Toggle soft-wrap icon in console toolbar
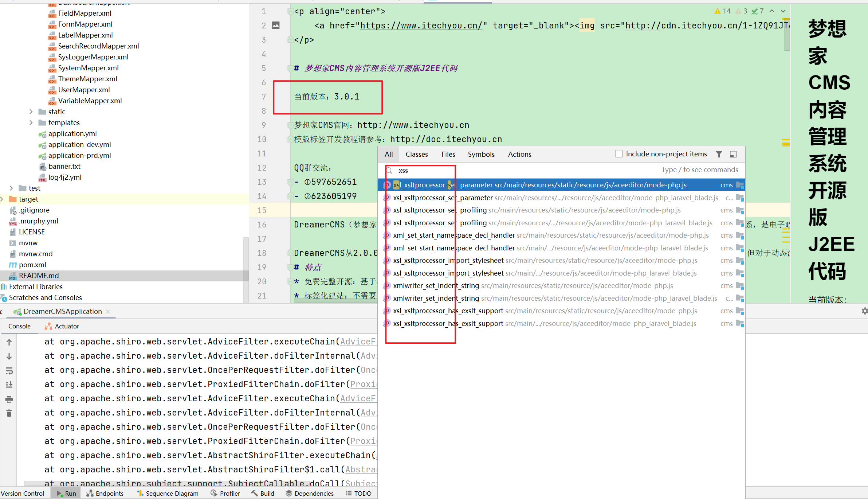This screenshot has width=868, height=499. coord(9,371)
